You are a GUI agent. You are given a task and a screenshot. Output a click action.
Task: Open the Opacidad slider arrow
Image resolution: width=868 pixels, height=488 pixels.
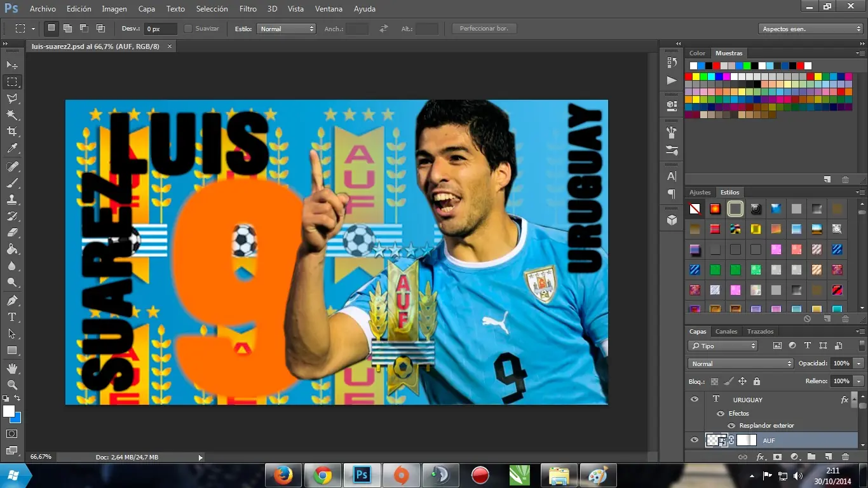coord(859,363)
